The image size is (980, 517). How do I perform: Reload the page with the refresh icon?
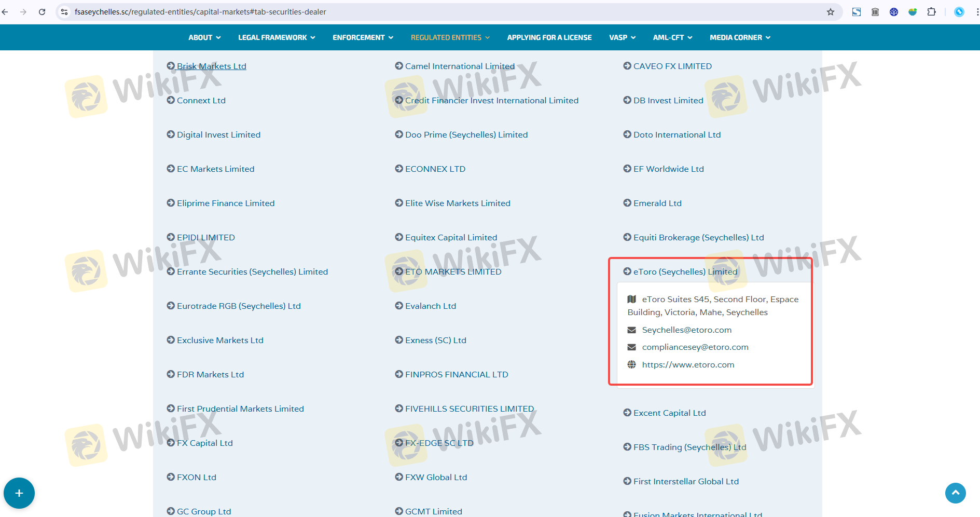click(42, 12)
